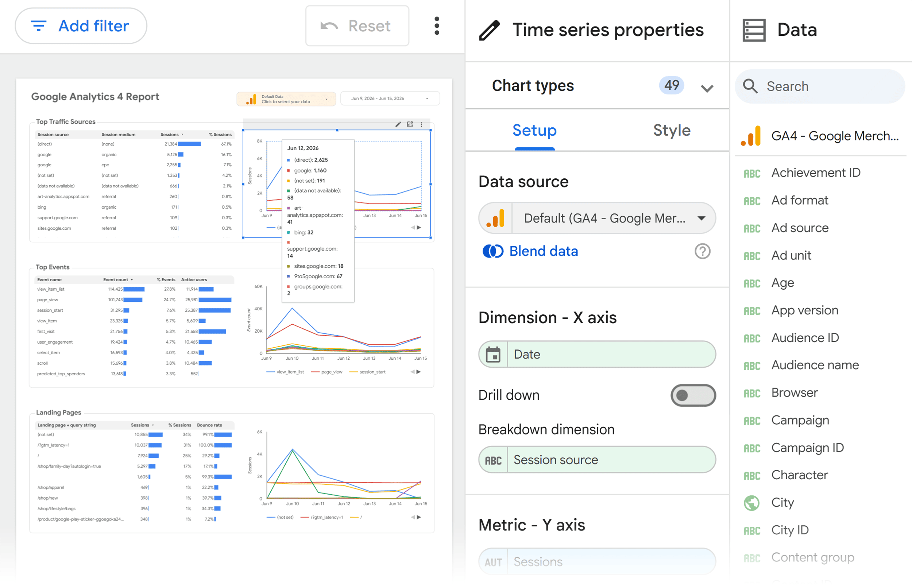The image size is (912, 588).
Task: Click the ABC icon beside Achievement ID
Action: coord(751,173)
